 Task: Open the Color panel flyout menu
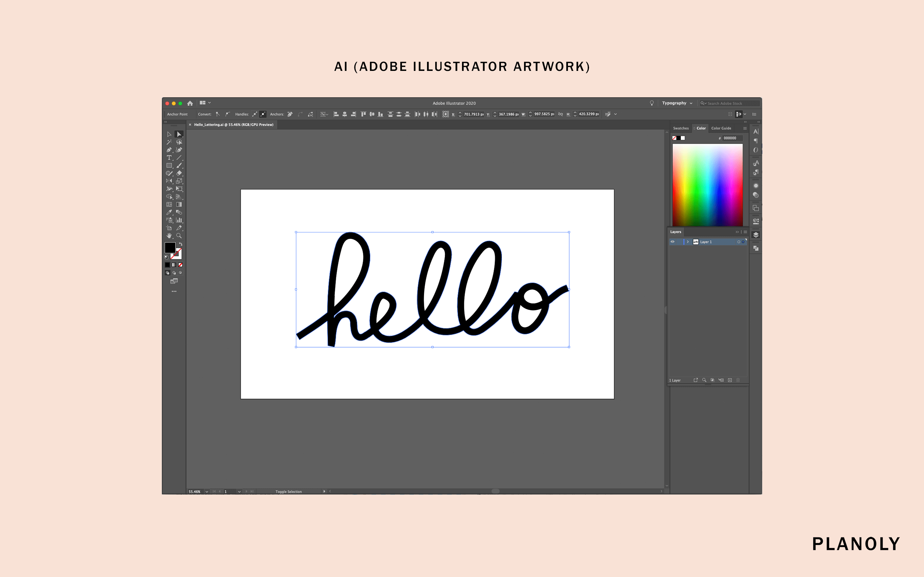point(745,128)
